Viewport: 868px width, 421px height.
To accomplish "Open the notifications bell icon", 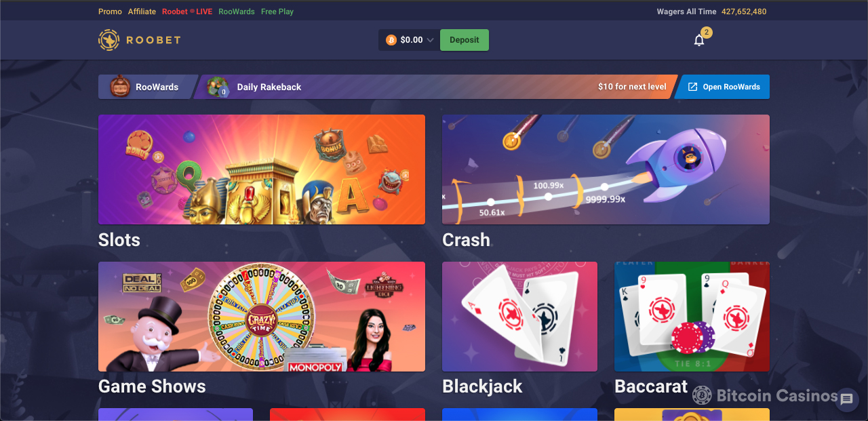I will [699, 40].
